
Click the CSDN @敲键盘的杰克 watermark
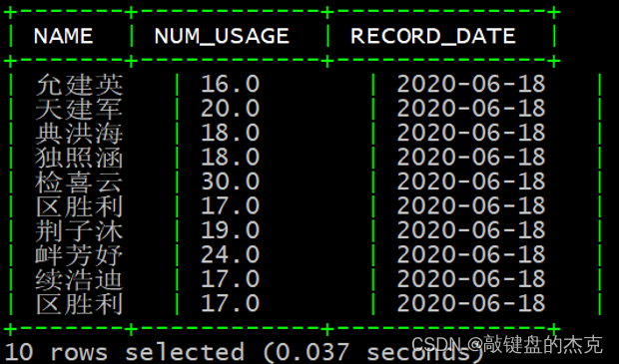click(507, 345)
